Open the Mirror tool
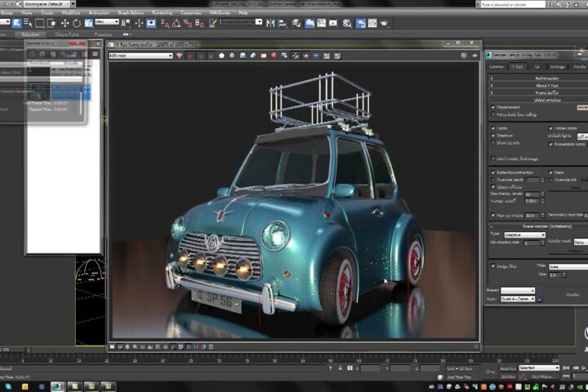 270,23
